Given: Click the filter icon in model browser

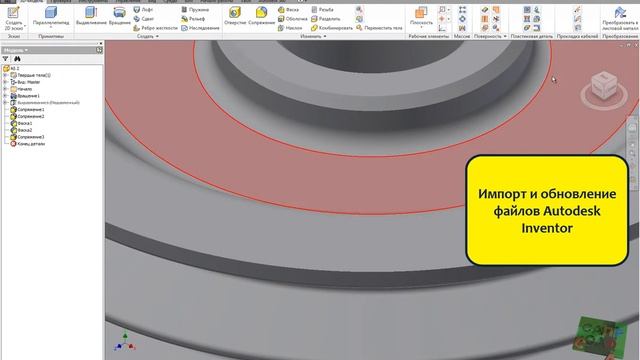Looking at the screenshot, I should tap(5, 59).
